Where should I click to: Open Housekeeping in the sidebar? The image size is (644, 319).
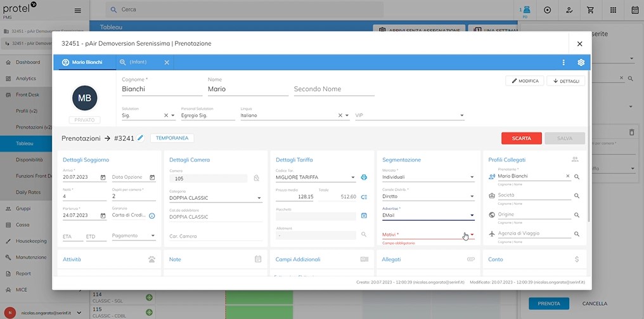(x=31, y=241)
